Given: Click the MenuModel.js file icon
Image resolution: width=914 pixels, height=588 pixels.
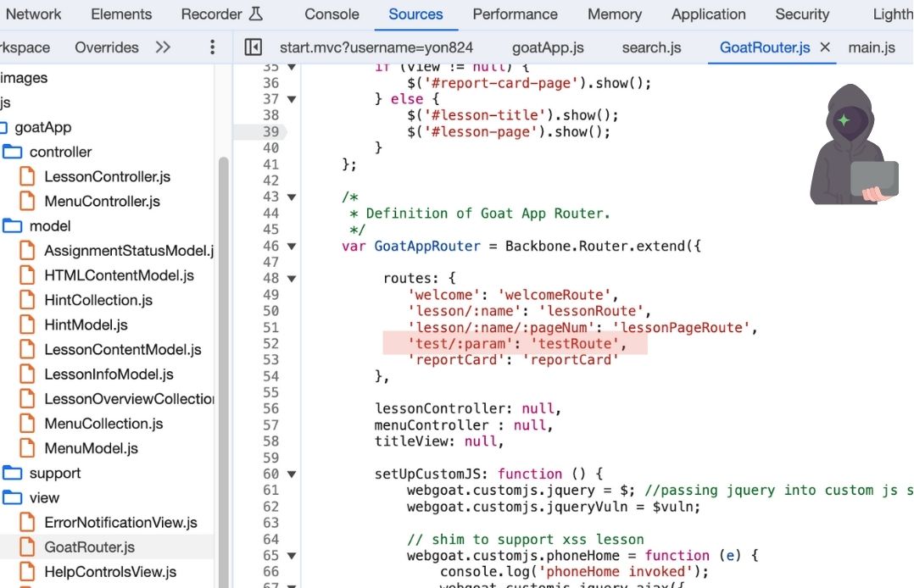Looking at the screenshot, I should click(x=28, y=448).
